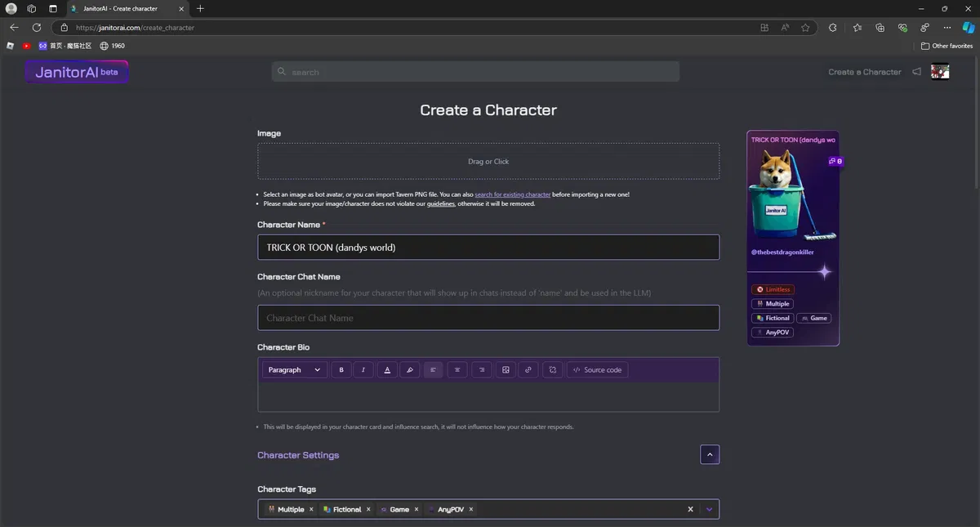This screenshot has height=527, width=980.
Task: Insert an image into the bio
Action: coord(506,370)
